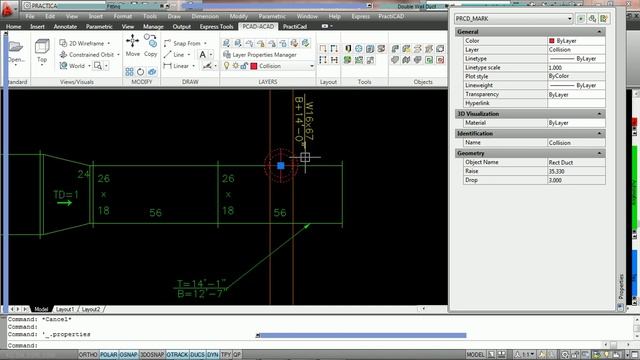Click Quick Select icon in Properties palette
This screenshot has height=360, width=640.
coord(604,18)
